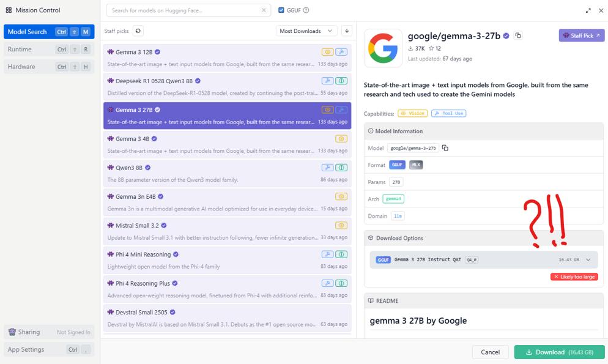Click the Download Options section header
Image resolution: width=608 pixels, height=364 pixels.
point(484,238)
